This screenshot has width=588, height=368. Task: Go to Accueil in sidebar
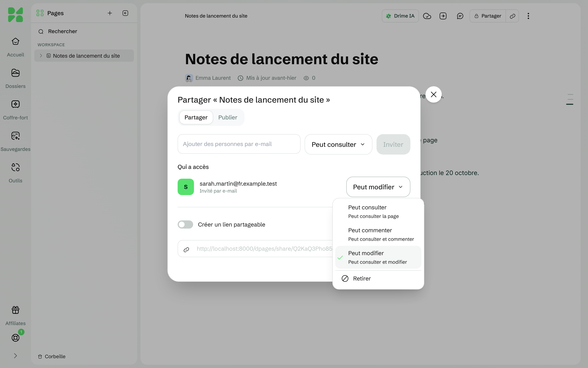pyautogui.click(x=15, y=47)
